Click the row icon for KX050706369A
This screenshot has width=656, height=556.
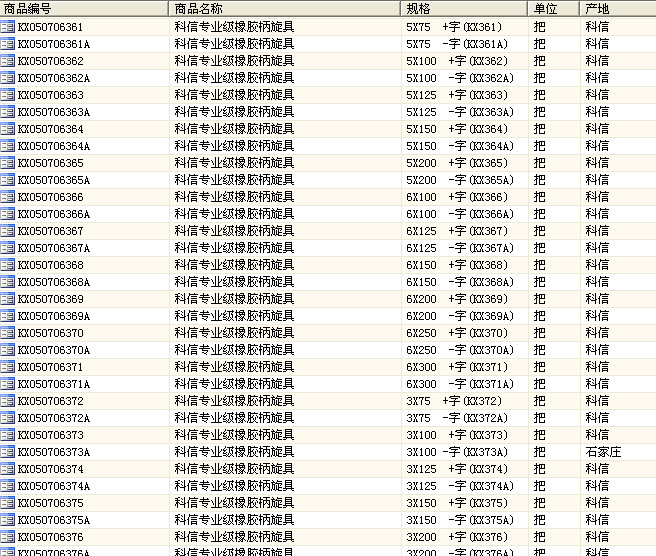pos(8,316)
